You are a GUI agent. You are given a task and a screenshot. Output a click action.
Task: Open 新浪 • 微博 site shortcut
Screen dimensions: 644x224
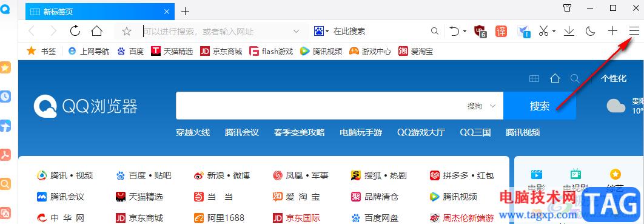222,176
